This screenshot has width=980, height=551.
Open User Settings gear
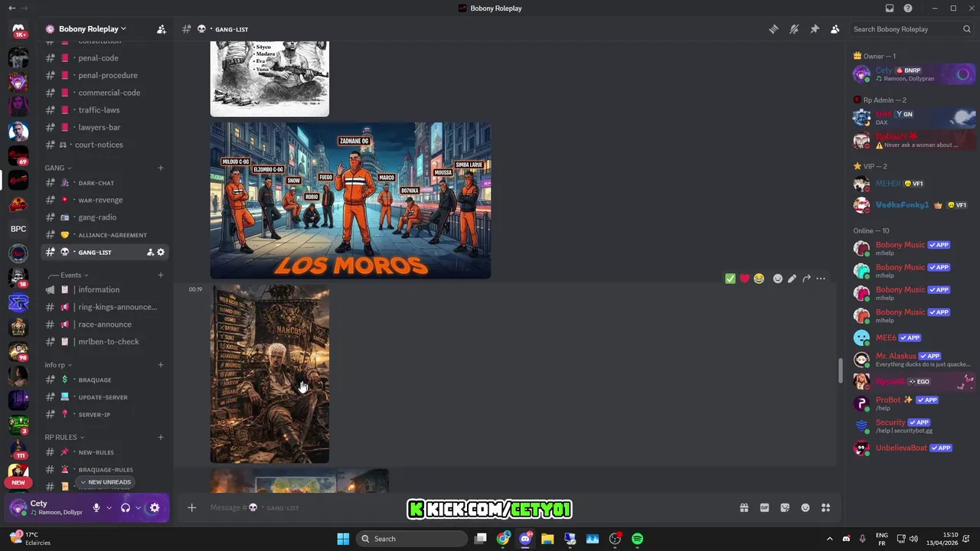(154, 507)
